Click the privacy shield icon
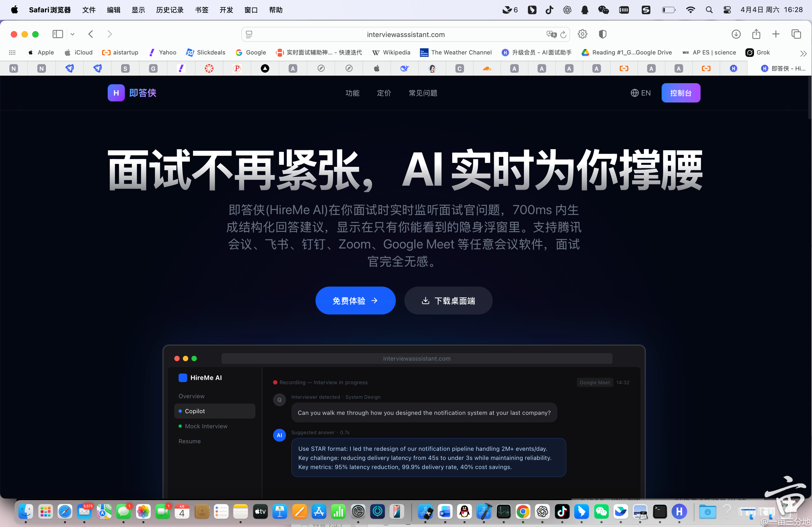The height and width of the screenshot is (527, 812). [x=603, y=34]
